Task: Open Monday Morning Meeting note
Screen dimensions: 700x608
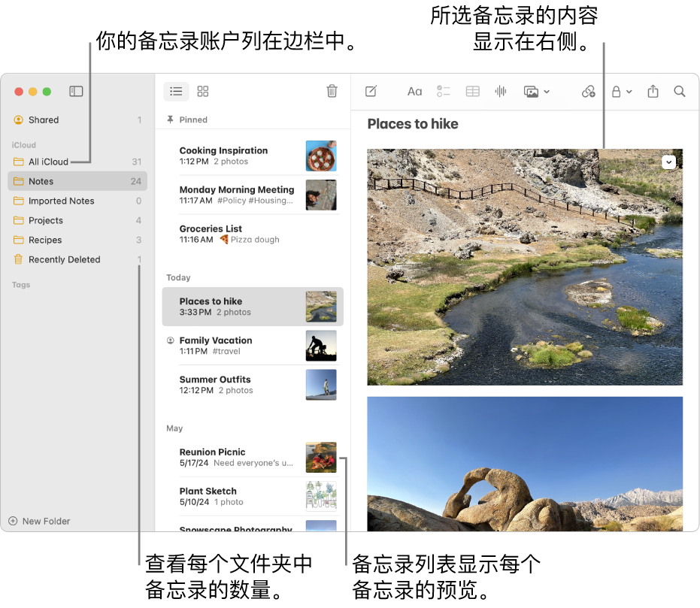Action: tap(253, 195)
